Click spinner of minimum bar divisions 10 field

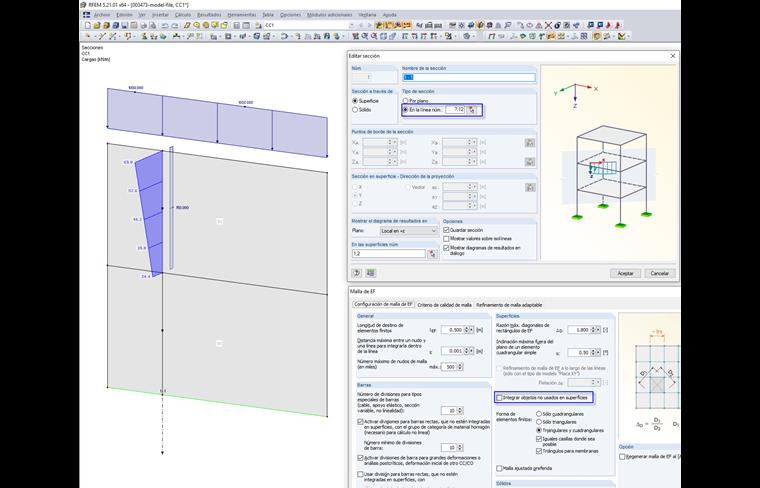coord(460,447)
